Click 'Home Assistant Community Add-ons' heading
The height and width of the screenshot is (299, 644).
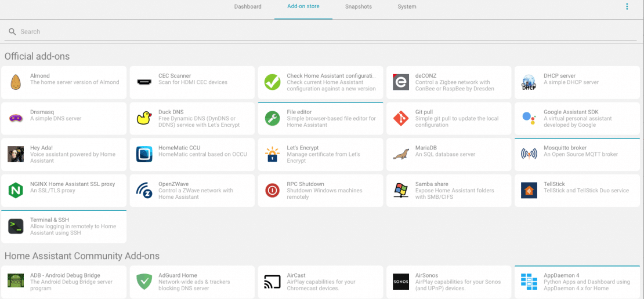(82, 256)
